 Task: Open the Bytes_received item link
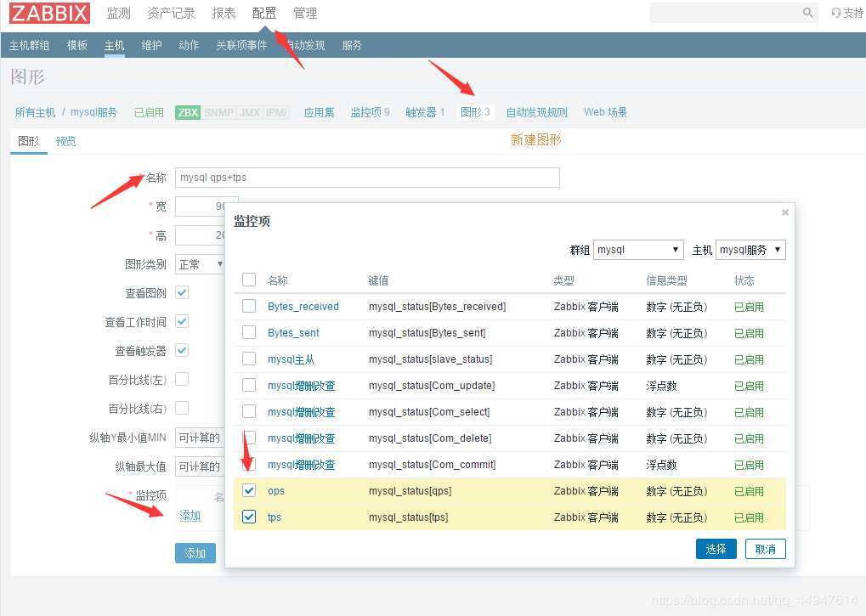tap(303, 307)
